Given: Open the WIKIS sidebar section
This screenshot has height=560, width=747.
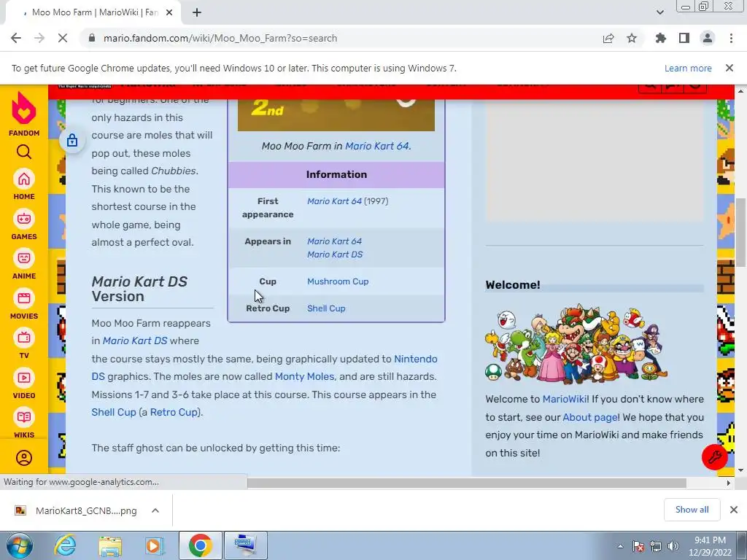Looking at the screenshot, I should pos(24,423).
